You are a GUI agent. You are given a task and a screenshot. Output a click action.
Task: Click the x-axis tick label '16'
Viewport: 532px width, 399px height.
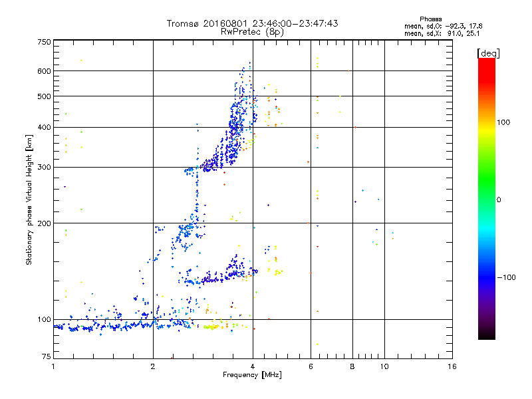(452, 366)
